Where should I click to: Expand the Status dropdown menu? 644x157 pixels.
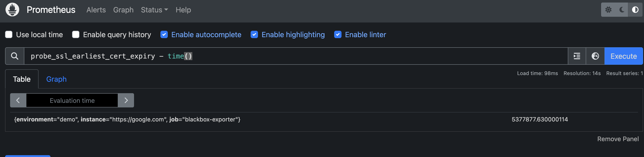coord(154,10)
